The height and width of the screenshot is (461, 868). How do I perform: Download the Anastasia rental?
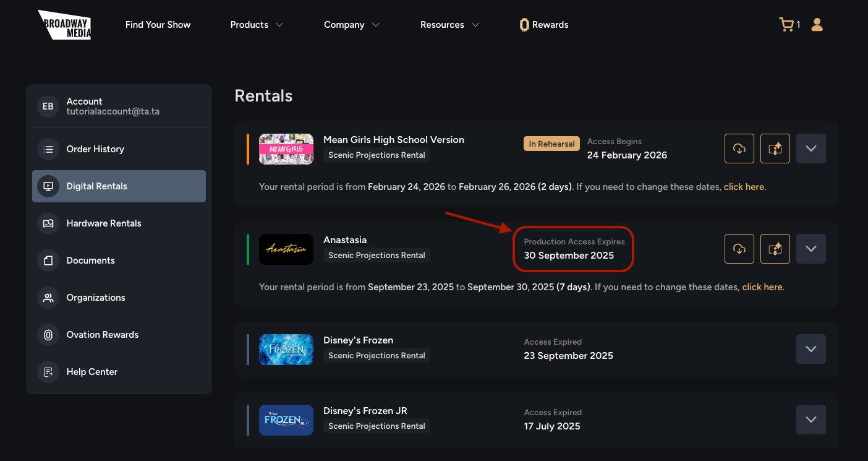click(739, 249)
